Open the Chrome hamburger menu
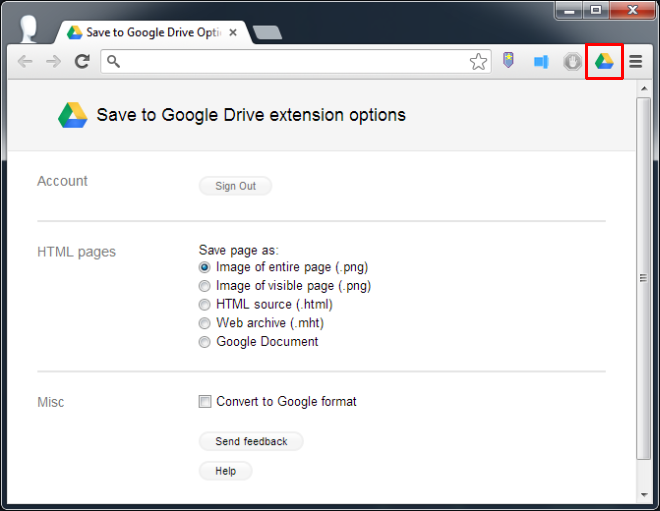The height and width of the screenshot is (511, 660). click(635, 62)
